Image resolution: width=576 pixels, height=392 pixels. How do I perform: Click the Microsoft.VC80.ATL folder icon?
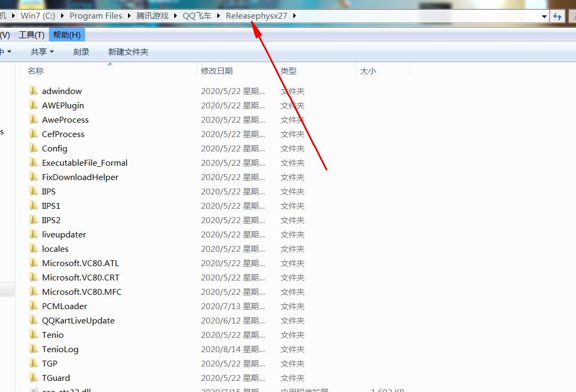click(33, 262)
